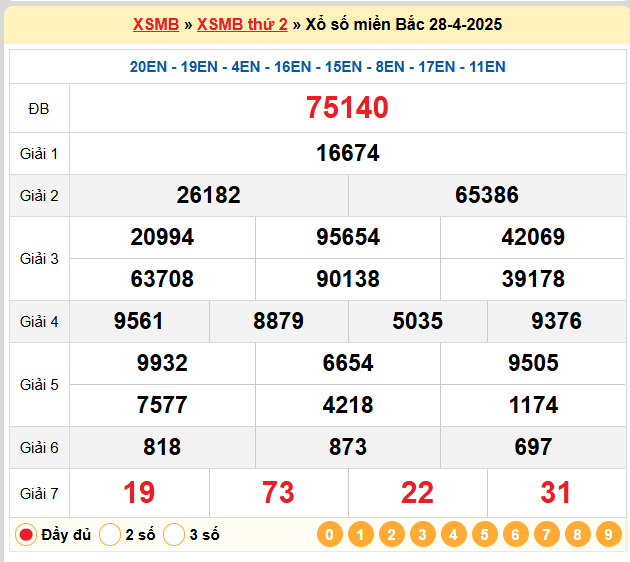Click the Giải 7 number 22
Screen dimensions: 630x562
[x=418, y=493]
